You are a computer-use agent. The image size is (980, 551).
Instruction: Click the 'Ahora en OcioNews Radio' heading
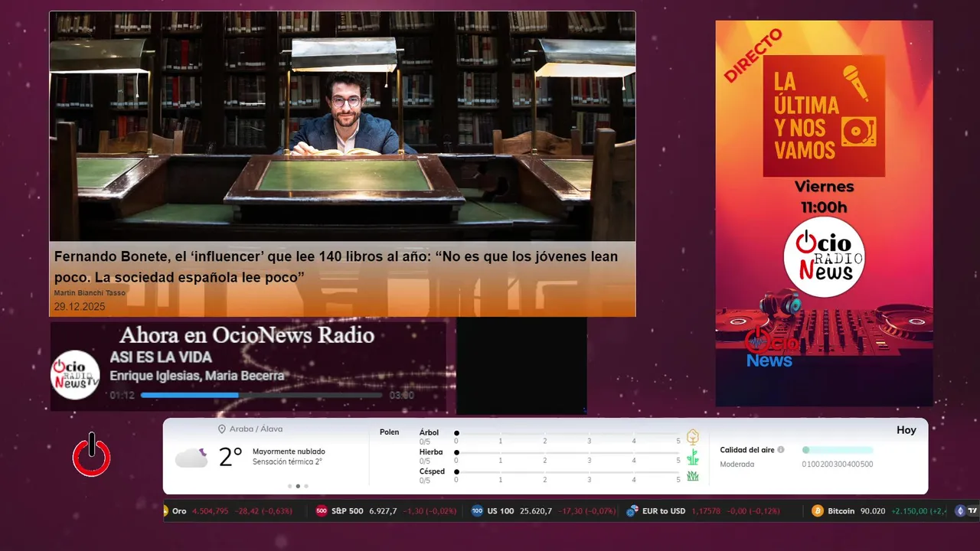click(247, 335)
